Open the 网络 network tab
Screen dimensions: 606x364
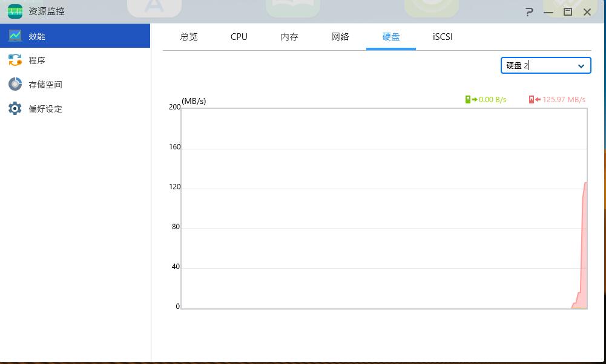click(x=341, y=37)
